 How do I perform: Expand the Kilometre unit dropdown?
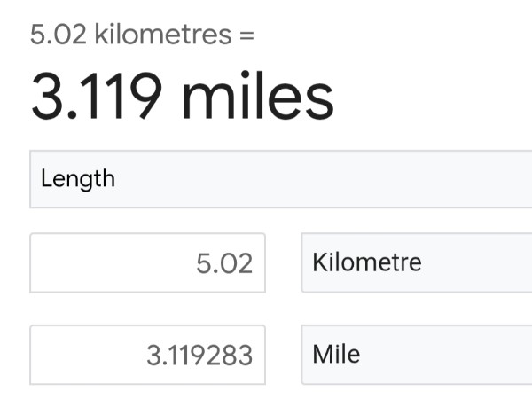click(x=417, y=262)
